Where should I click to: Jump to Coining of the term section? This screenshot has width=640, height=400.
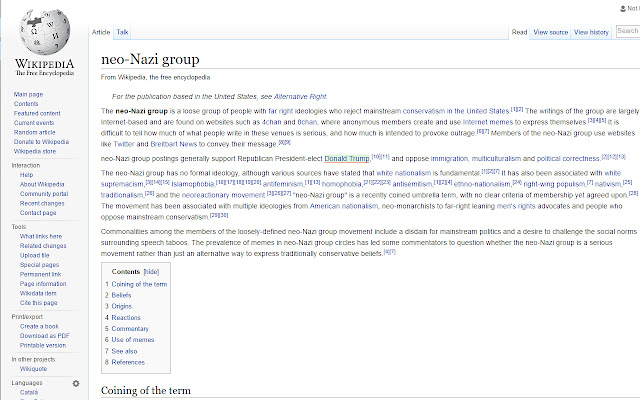139,284
